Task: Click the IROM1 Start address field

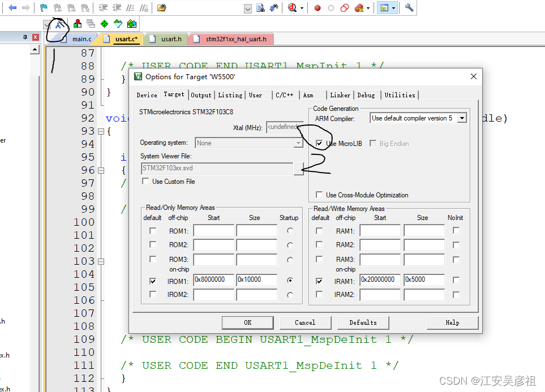Action: [213, 280]
